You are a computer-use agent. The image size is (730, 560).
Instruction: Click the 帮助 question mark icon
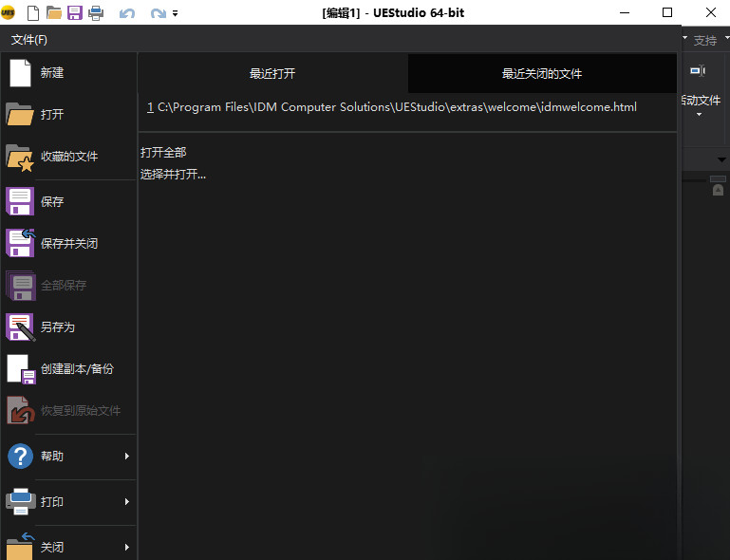tap(21, 457)
